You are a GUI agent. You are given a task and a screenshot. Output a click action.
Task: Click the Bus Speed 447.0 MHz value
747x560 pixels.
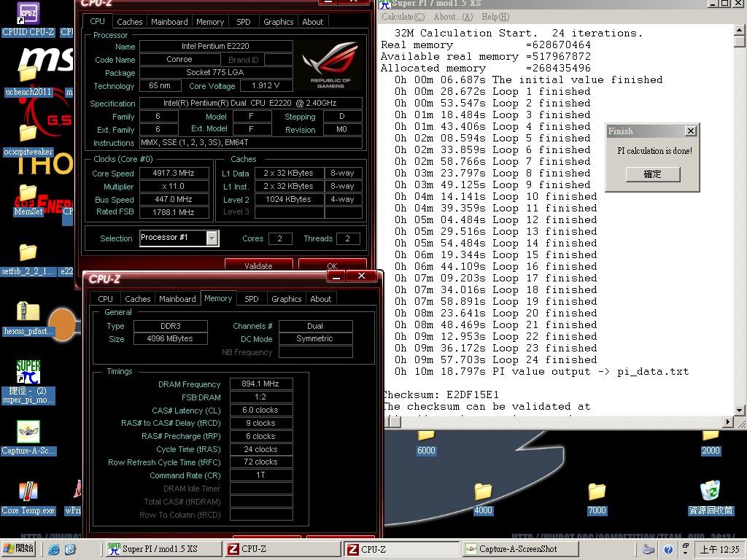click(x=174, y=200)
